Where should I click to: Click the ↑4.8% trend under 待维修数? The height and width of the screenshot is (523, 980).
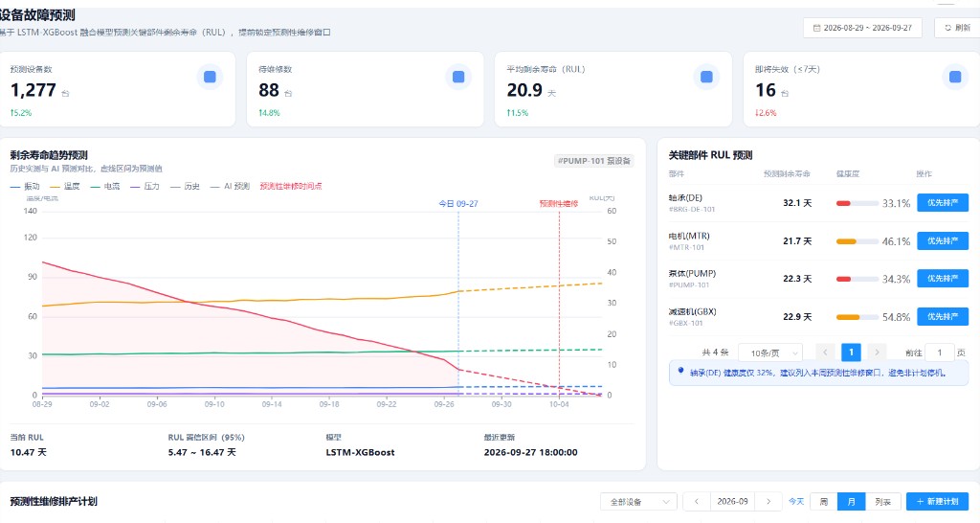269,113
